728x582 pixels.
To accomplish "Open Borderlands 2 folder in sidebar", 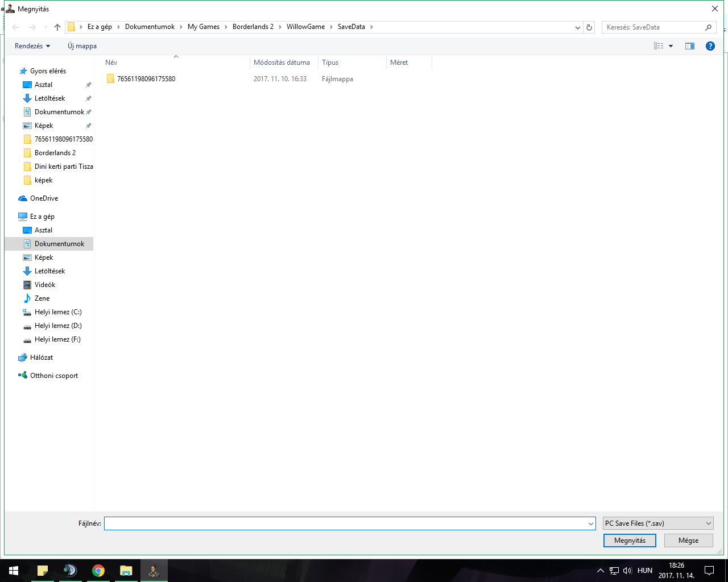I will (55, 153).
